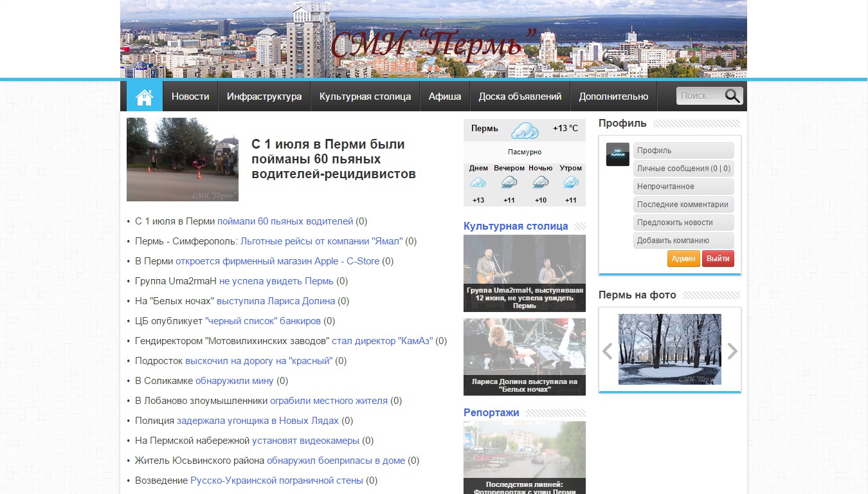868x494 pixels.
Task: Open Последние комментарии
Action: 683,205
